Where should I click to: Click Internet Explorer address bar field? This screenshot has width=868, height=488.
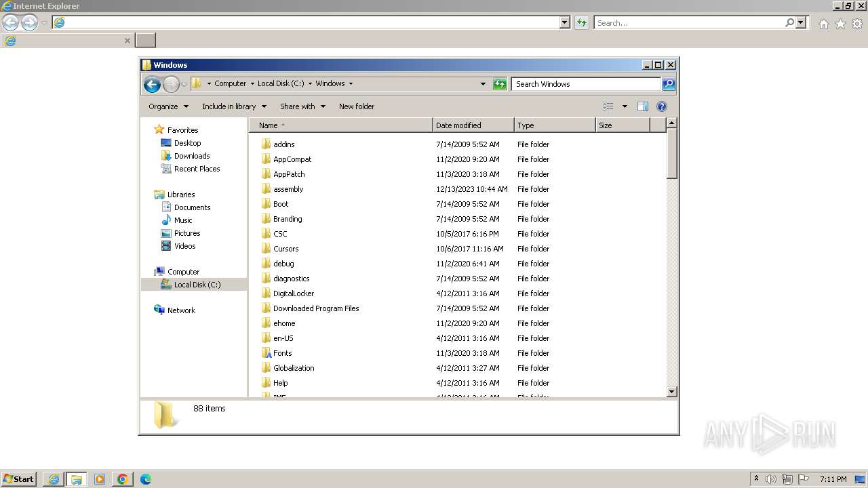click(306, 22)
